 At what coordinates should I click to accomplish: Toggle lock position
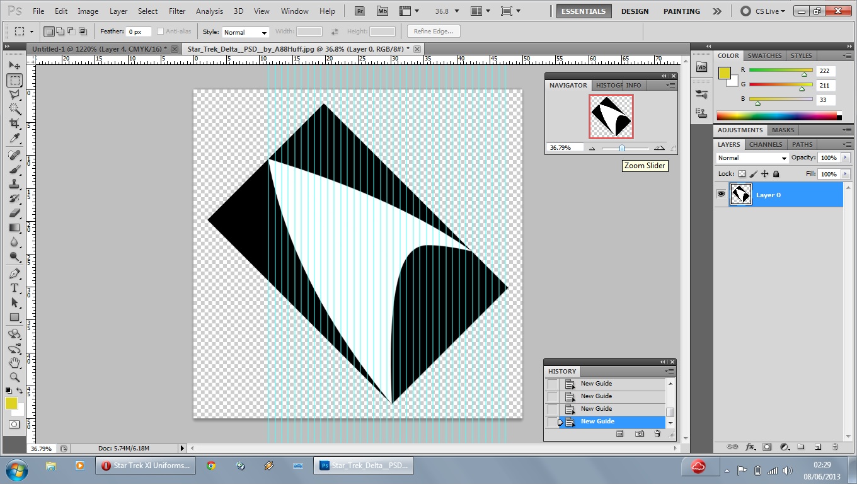(764, 174)
